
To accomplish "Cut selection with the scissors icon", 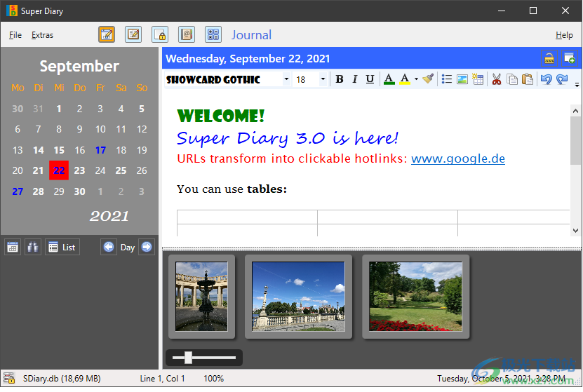I will coord(497,79).
